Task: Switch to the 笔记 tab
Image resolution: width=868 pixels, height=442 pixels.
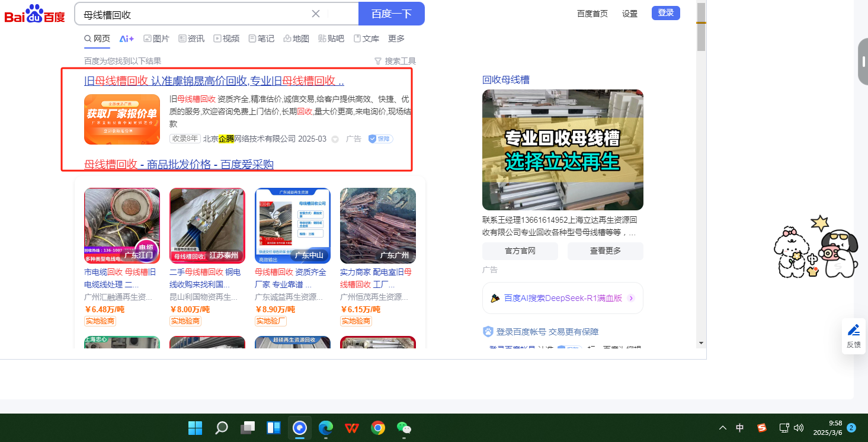Action: coord(261,39)
